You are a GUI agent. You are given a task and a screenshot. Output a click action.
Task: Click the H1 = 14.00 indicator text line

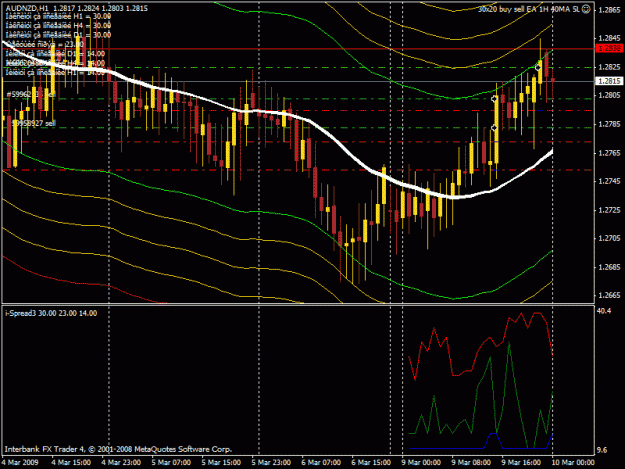[55, 73]
